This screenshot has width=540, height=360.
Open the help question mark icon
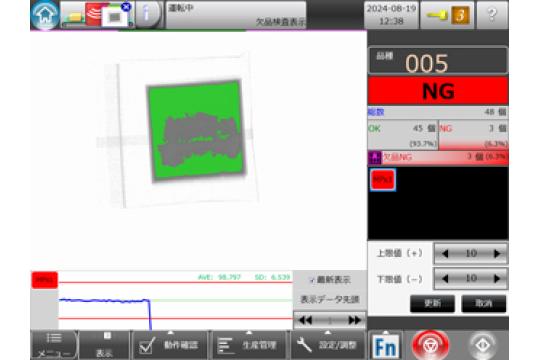click(x=492, y=15)
